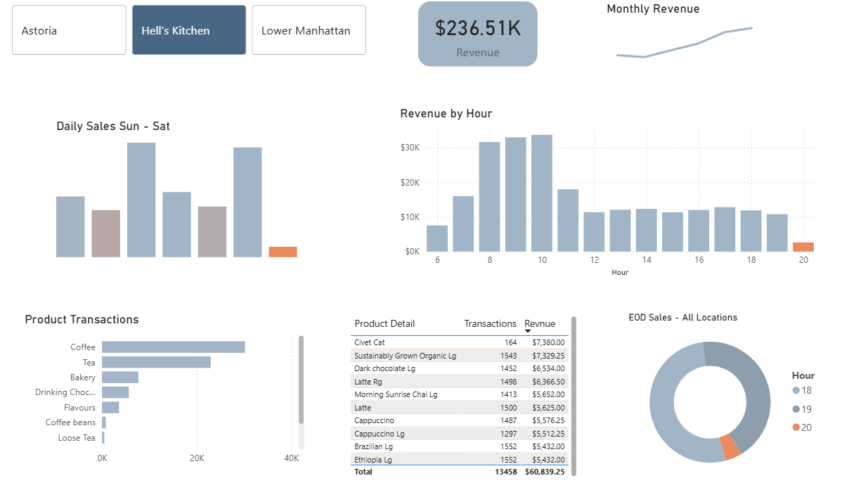Select the orange Saturday daily sales bar
This screenshot has height=504, width=861.
283,252
